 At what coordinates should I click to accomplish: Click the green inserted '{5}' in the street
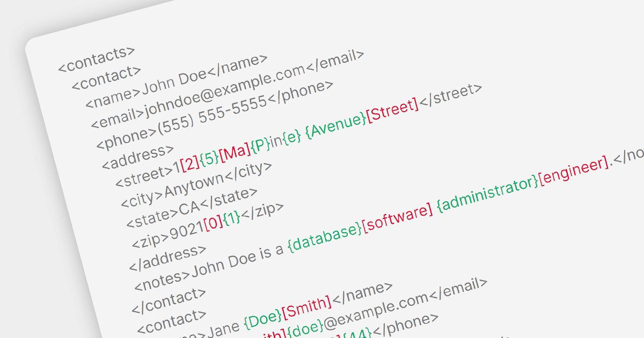coord(209,160)
